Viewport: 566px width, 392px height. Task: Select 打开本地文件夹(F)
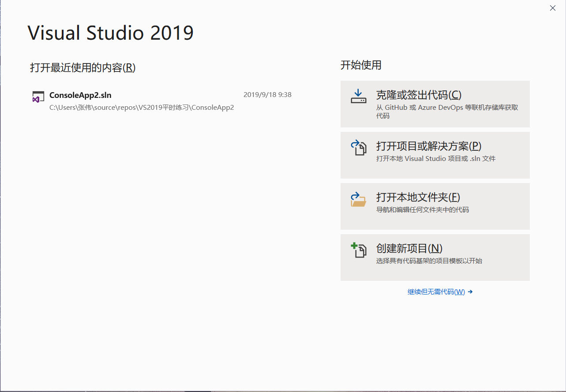(x=435, y=206)
